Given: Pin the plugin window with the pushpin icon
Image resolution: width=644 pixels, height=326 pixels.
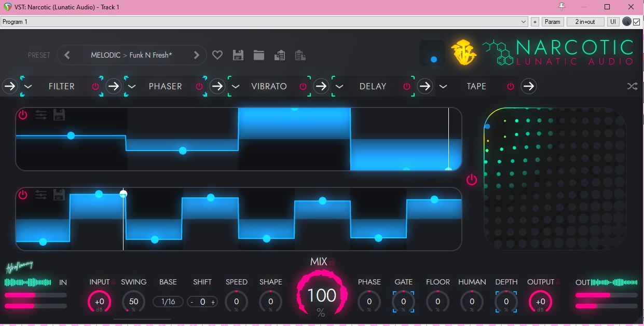Looking at the screenshot, I should click(561, 7).
